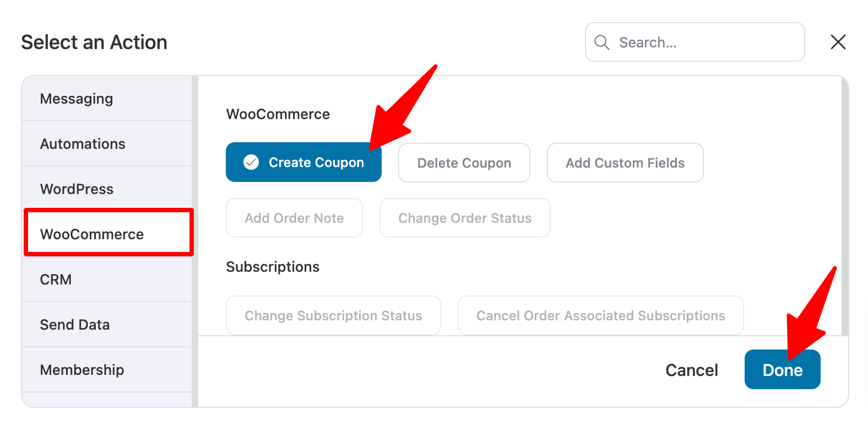The width and height of the screenshot is (868, 430).
Task: Select the Delete Coupon action
Action: [464, 163]
